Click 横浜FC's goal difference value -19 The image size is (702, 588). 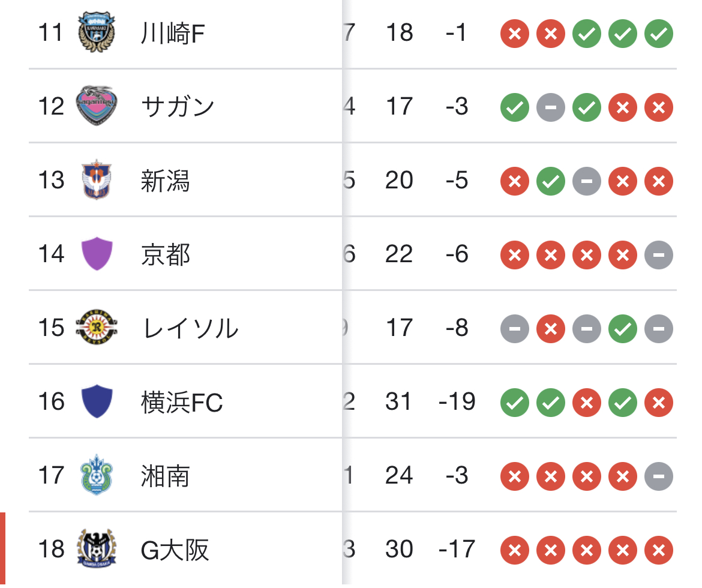tap(457, 401)
